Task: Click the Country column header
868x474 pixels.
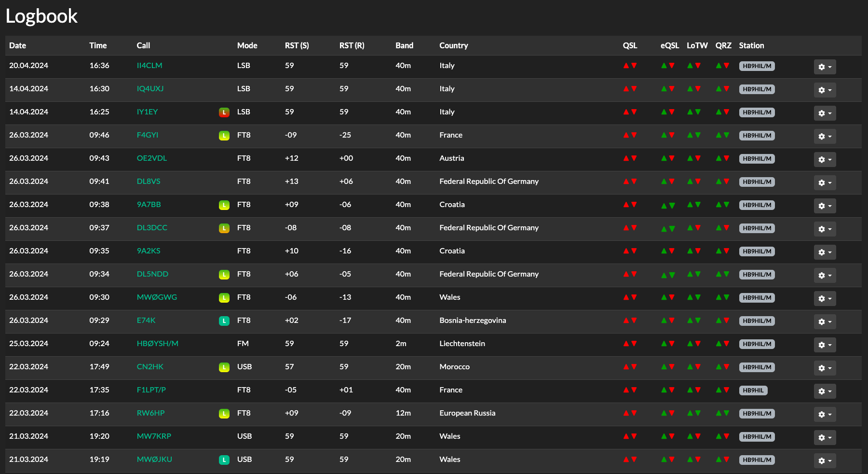Action: pyautogui.click(x=453, y=45)
